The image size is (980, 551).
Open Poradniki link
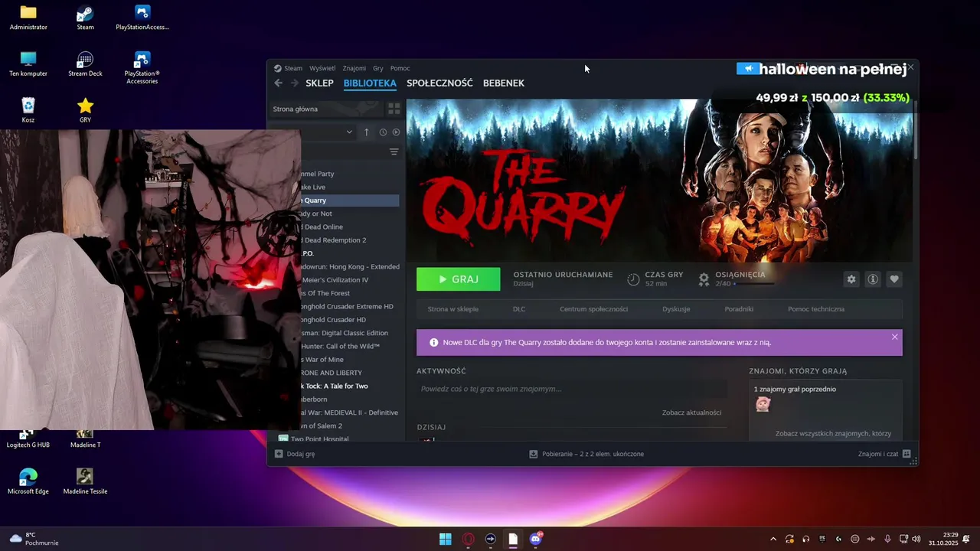click(x=739, y=309)
